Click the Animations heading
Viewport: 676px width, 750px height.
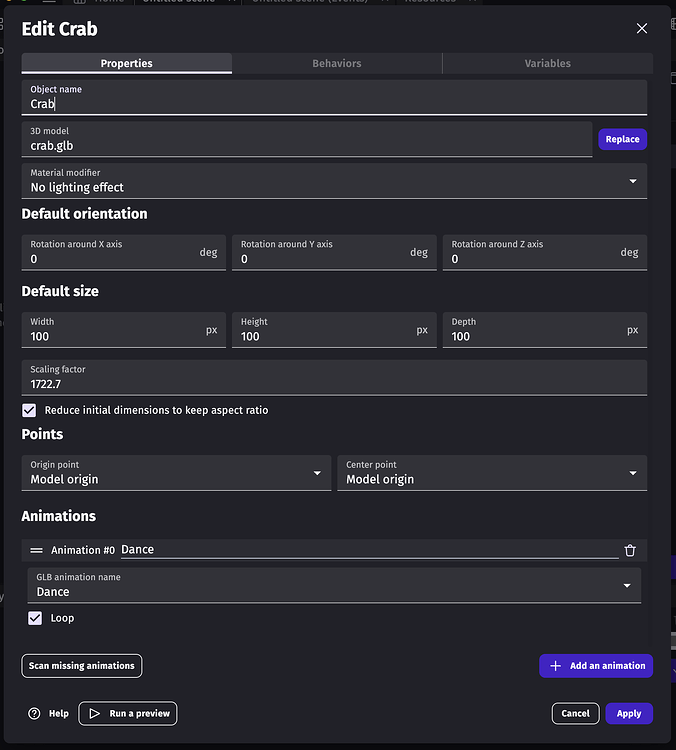tap(59, 516)
